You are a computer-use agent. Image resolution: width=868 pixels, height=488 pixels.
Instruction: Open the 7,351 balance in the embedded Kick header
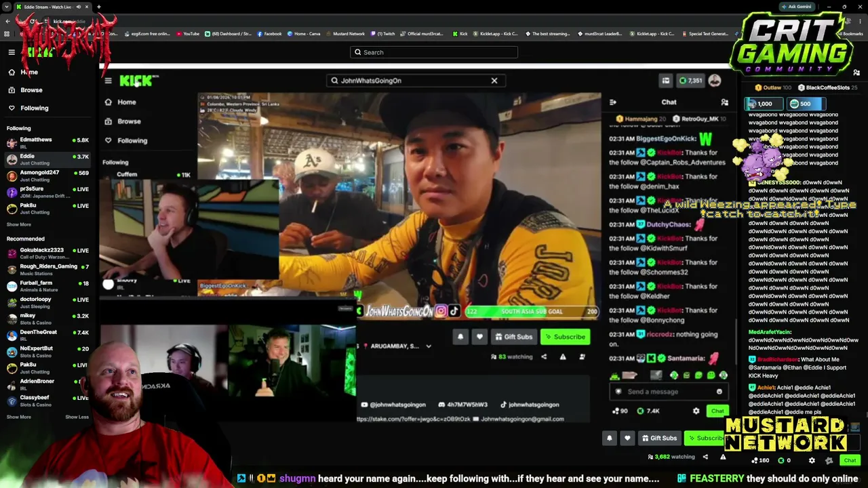pos(691,81)
